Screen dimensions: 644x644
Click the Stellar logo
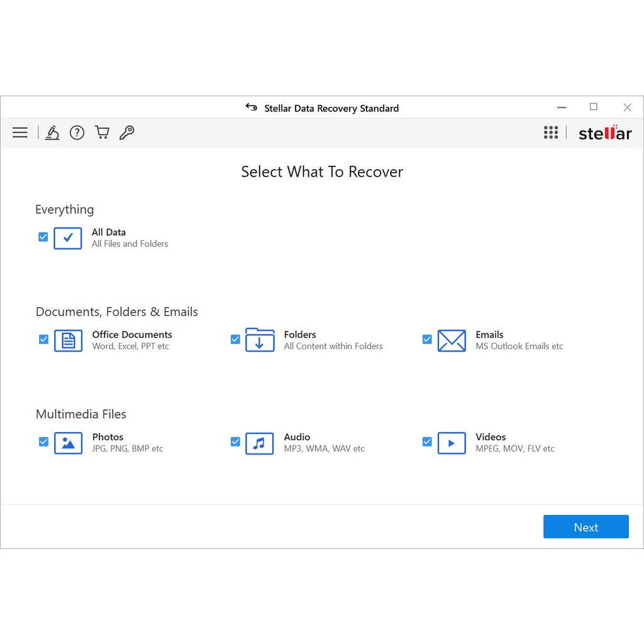604,133
